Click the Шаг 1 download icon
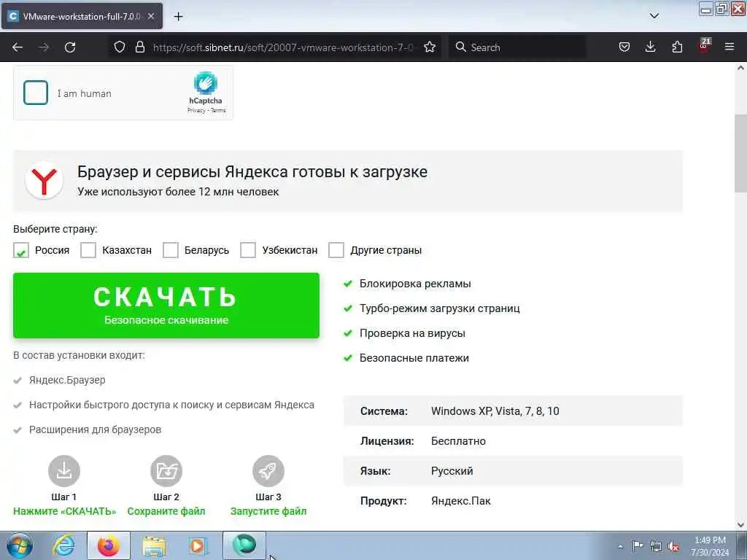 click(x=64, y=470)
